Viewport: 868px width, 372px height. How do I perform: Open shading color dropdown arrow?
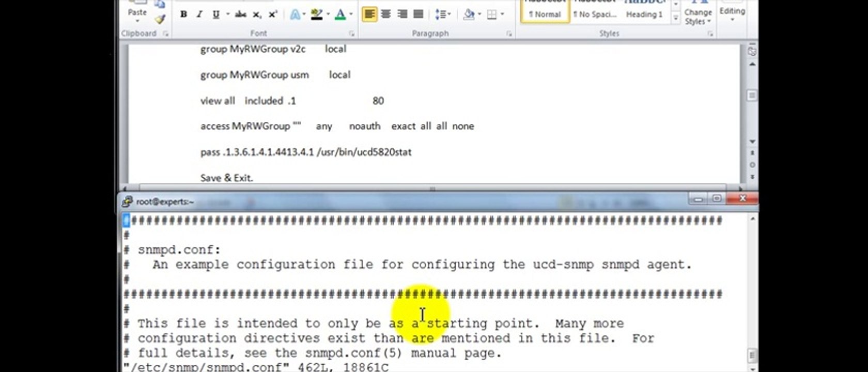point(479,14)
